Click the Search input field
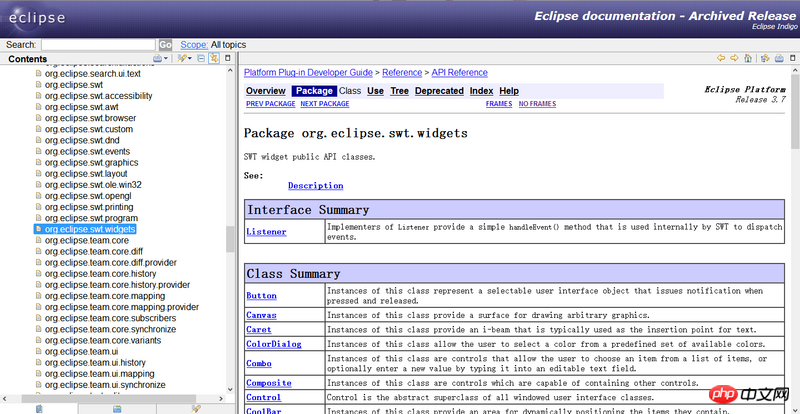Image resolution: width=800 pixels, height=414 pixels. (98, 45)
